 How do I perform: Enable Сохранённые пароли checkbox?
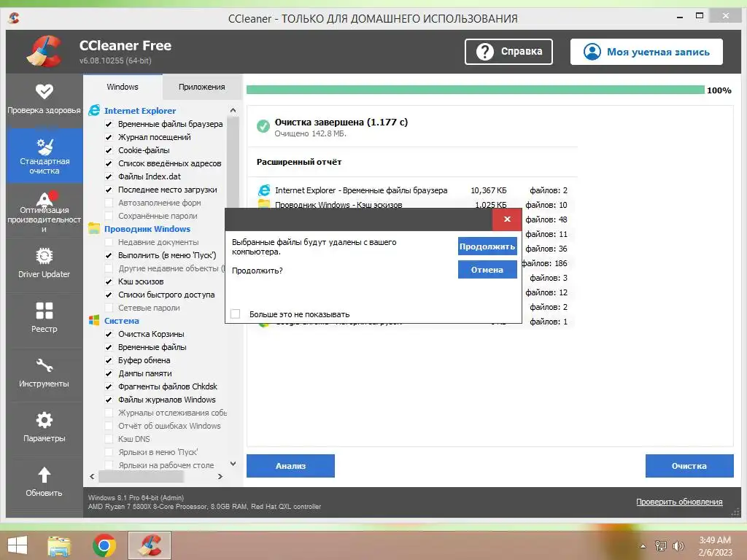[109, 216]
